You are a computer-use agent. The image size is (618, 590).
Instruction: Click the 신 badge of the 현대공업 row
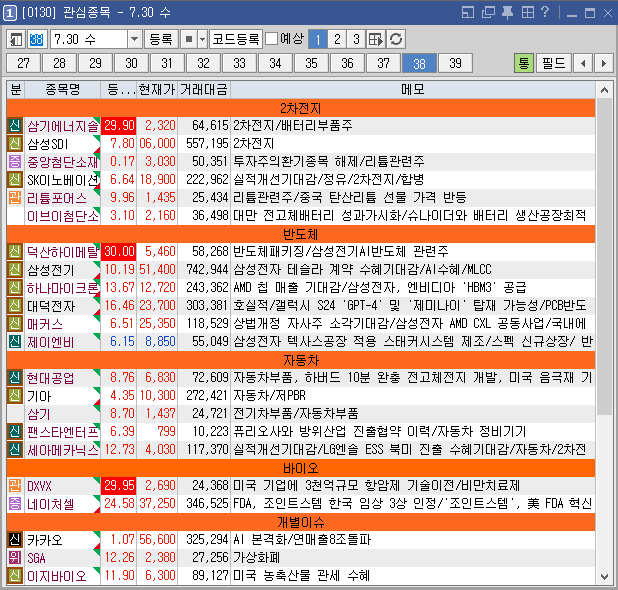coord(15,378)
